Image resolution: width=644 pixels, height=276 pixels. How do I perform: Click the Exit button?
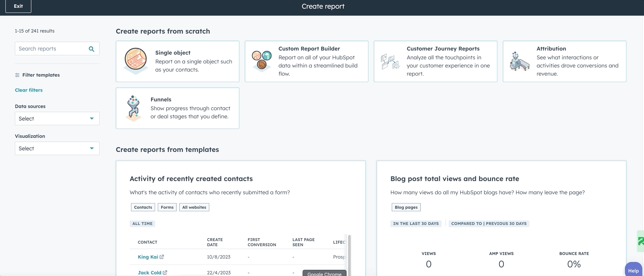[x=18, y=6]
